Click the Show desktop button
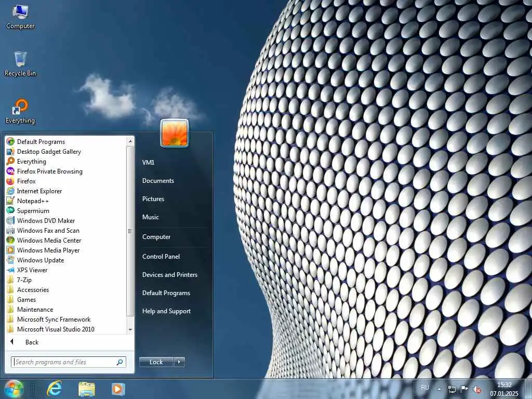The image size is (532, 399). pyautogui.click(x=528, y=389)
